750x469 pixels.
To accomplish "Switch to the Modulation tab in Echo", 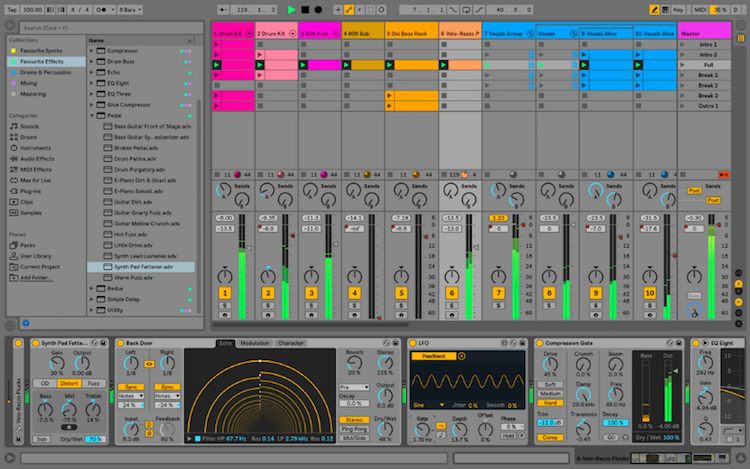I will [x=254, y=343].
